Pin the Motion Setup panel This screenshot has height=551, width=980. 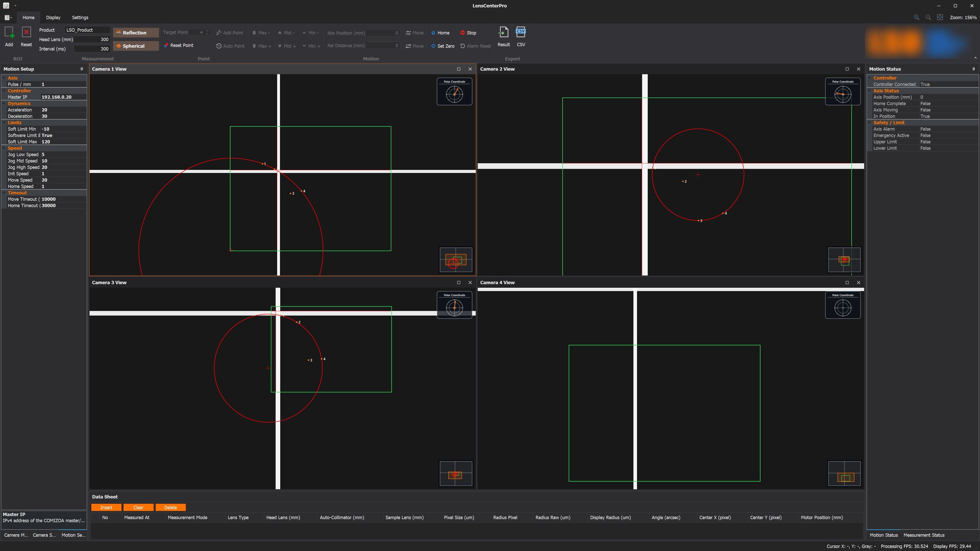click(x=81, y=69)
